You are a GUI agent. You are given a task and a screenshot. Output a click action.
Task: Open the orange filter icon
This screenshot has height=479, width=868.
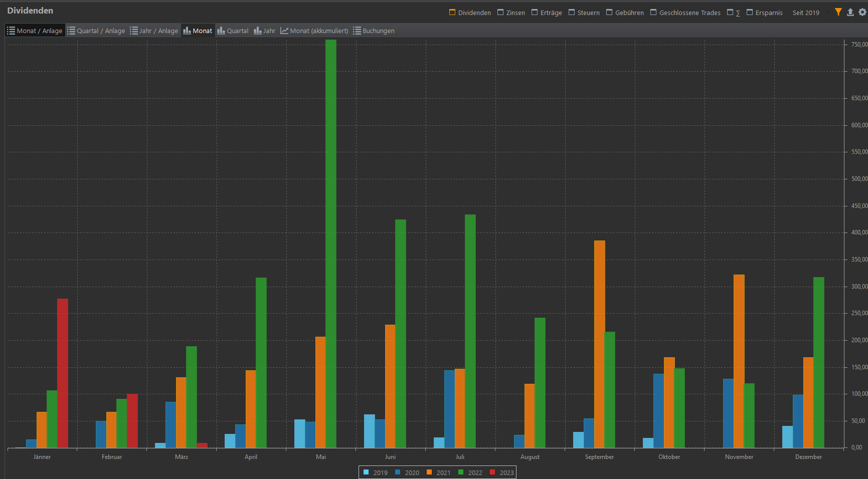[838, 12]
